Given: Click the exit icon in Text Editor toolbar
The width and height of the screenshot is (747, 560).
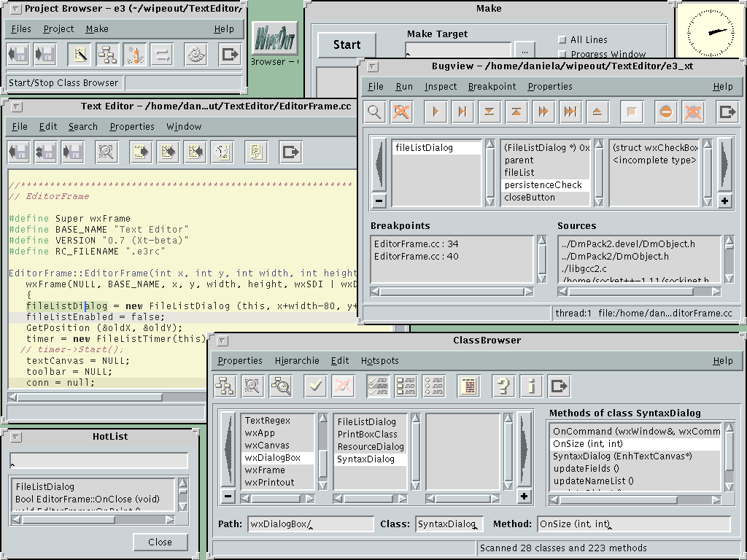Looking at the screenshot, I should 290,152.
